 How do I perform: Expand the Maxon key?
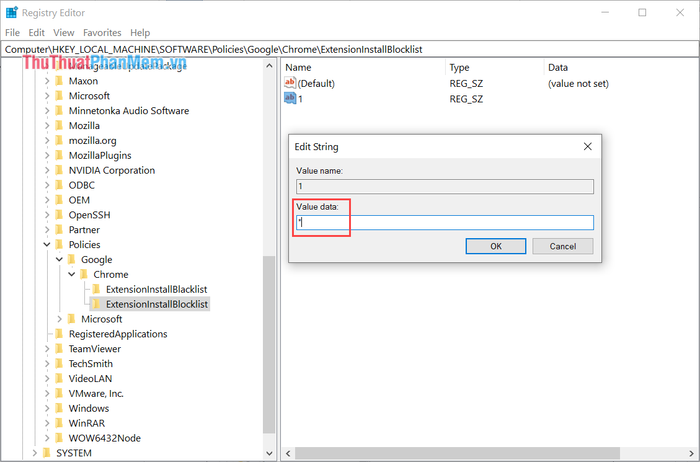pos(47,81)
